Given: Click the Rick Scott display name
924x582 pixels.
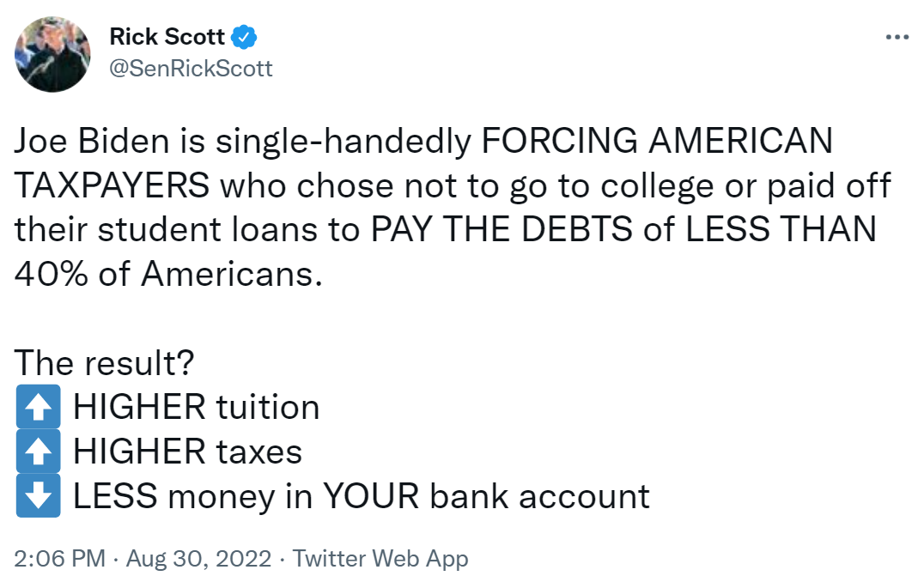Looking at the screenshot, I should 167,37.
